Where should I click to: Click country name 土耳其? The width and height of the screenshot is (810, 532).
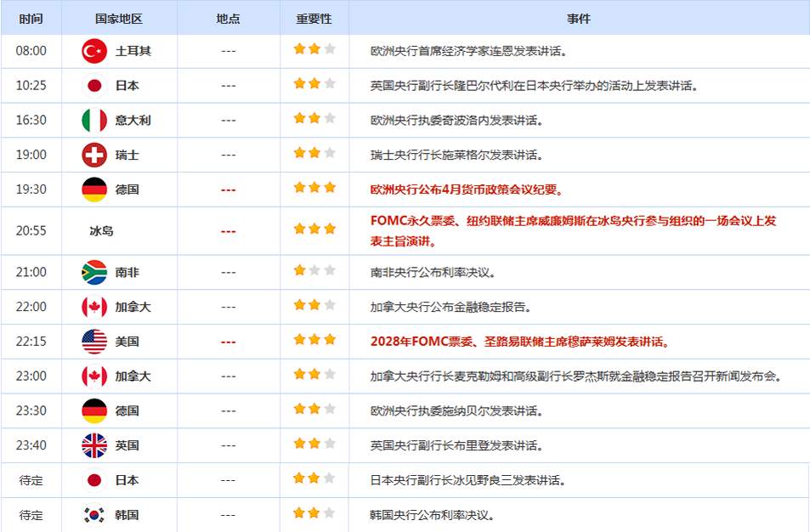133,51
